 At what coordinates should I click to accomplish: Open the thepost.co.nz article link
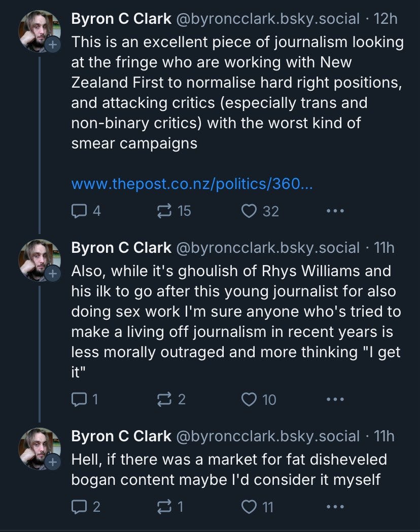pyautogui.click(x=192, y=183)
